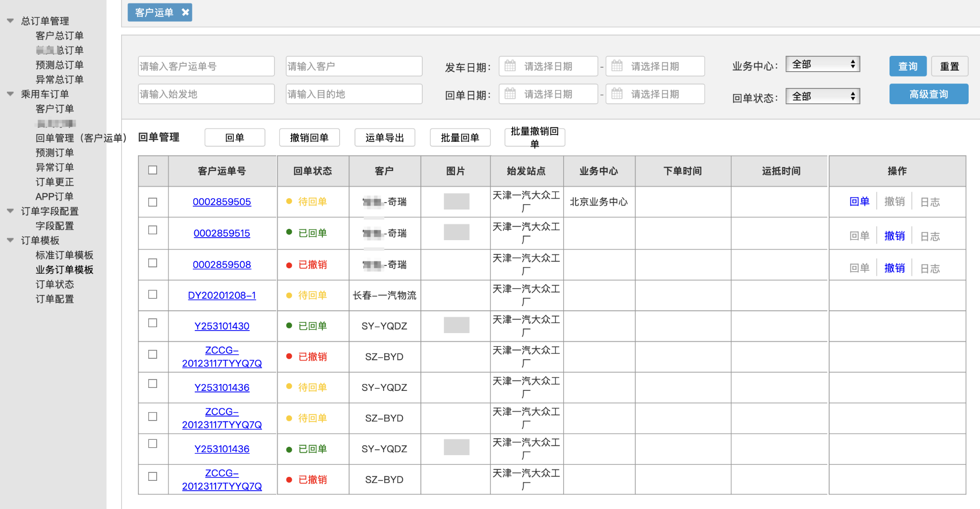This screenshot has width=980, height=509.
Task: Toggle the select-all checkbox in table header
Action: tap(153, 170)
